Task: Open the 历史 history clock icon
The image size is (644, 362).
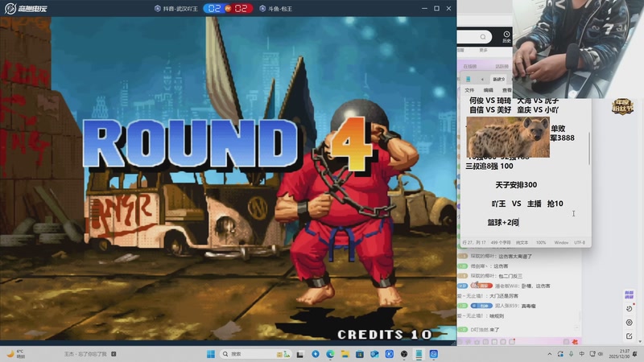Action: [506, 37]
